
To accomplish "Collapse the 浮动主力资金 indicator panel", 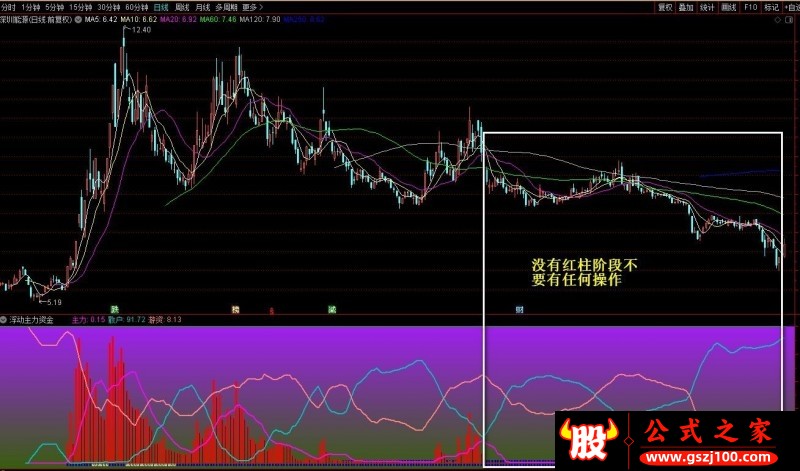I will (x=4, y=320).
